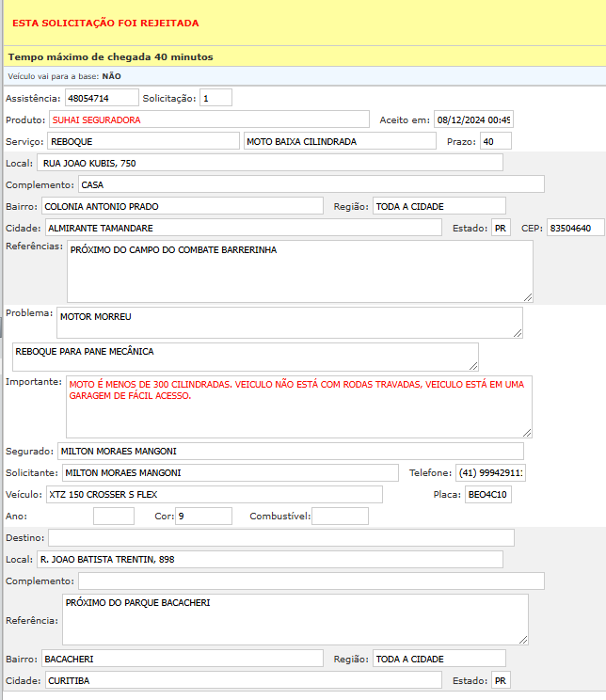Click the RUA JOAO KUBIS address field
The width and height of the screenshot is (606, 700).
pyautogui.click(x=270, y=163)
